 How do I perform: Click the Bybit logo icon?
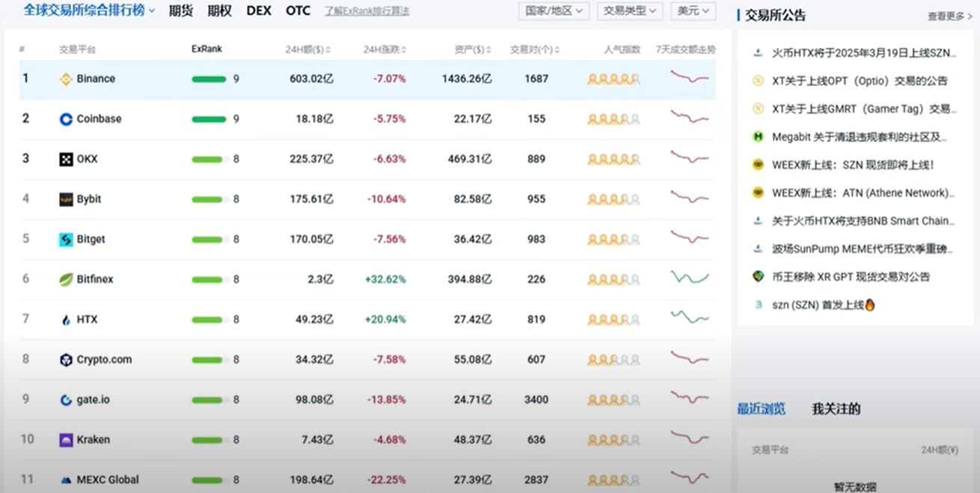click(66, 200)
